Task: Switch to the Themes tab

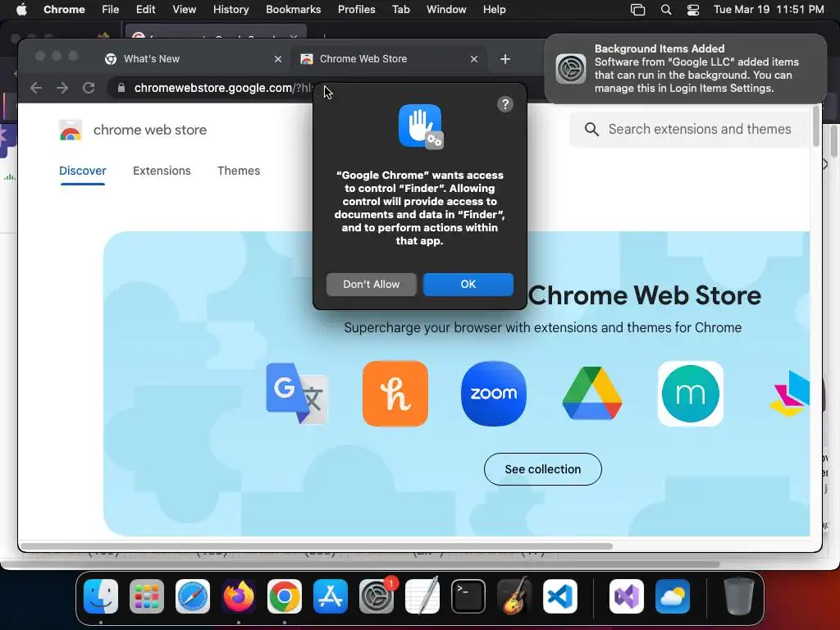Action: (239, 171)
